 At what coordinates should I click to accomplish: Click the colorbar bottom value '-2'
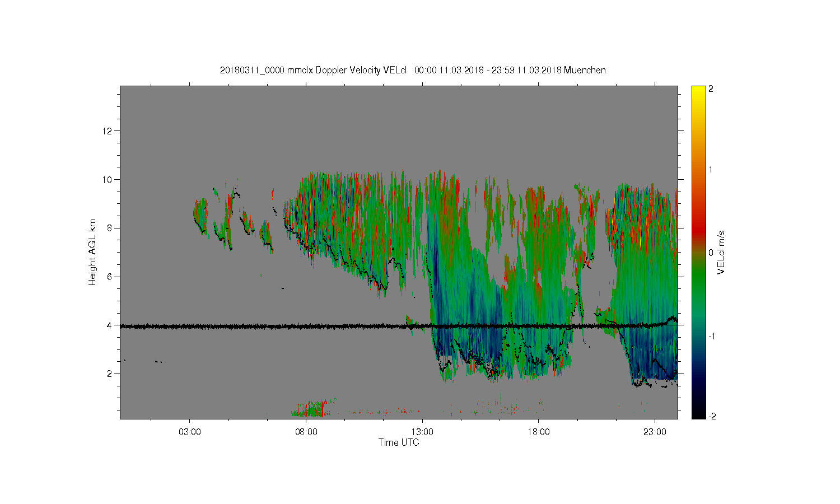pyautogui.click(x=711, y=416)
